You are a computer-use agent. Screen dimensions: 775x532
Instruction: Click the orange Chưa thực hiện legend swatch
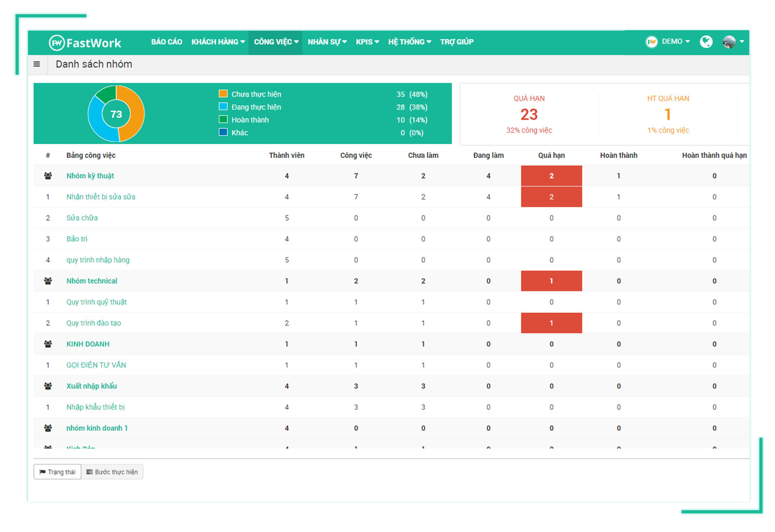tap(223, 94)
